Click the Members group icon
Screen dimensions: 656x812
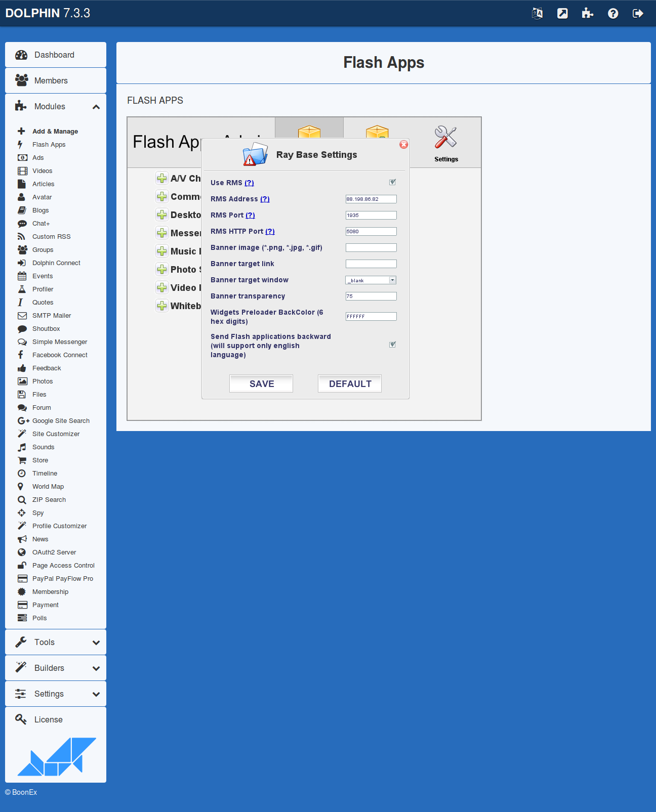(21, 80)
